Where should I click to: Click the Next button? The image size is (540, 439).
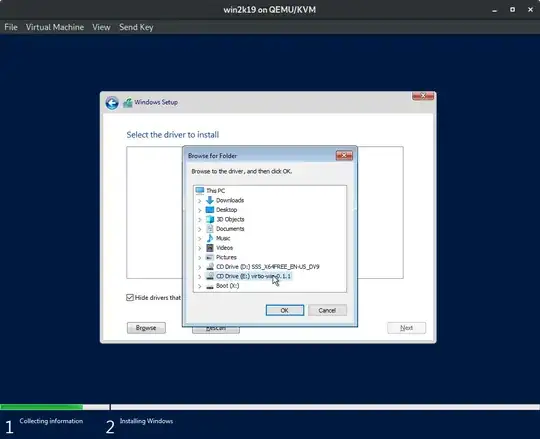[x=406, y=328]
